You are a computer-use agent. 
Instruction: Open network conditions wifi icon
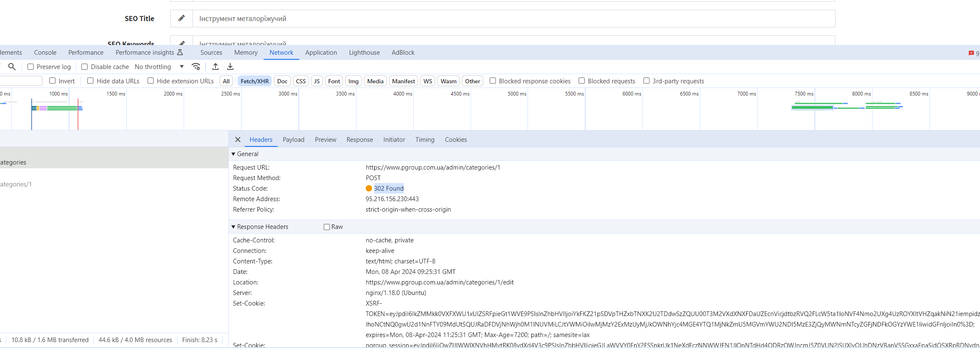(196, 66)
